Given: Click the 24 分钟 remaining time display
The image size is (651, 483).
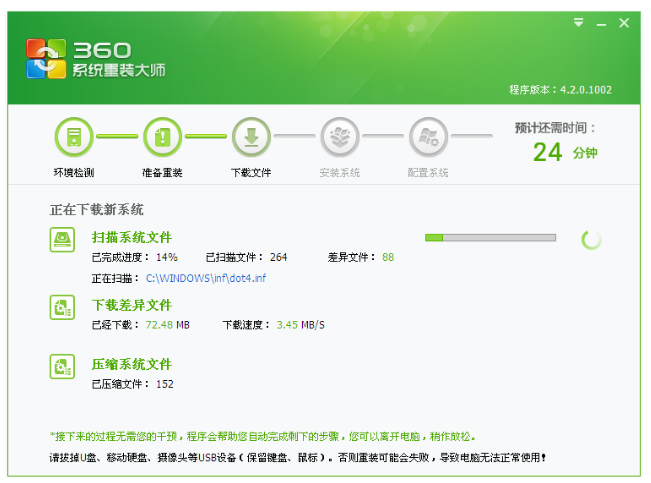Looking at the screenshot, I should (x=564, y=152).
